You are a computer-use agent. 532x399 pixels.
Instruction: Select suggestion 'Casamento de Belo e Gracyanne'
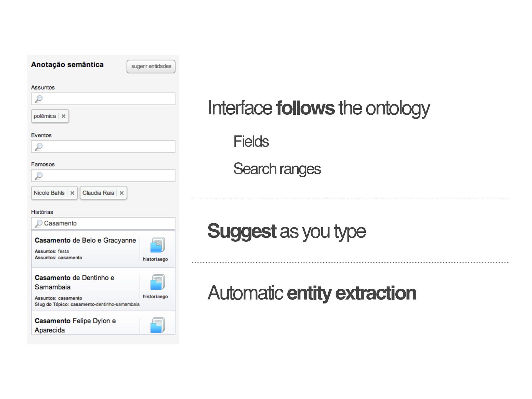tap(85, 241)
